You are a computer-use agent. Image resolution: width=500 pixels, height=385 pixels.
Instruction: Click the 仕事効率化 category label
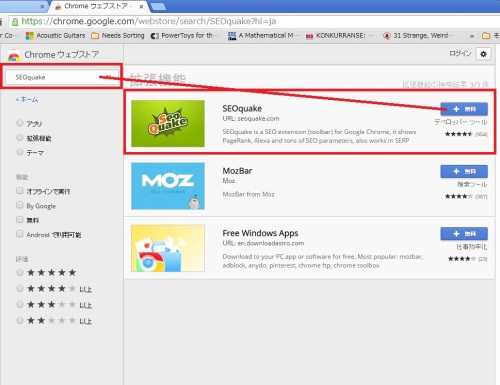coord(472,247)
